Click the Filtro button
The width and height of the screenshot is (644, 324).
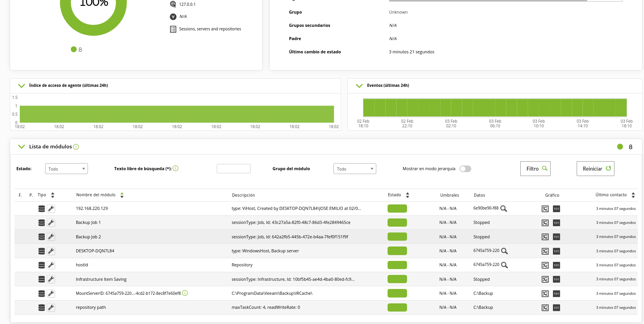click(535, 169)
